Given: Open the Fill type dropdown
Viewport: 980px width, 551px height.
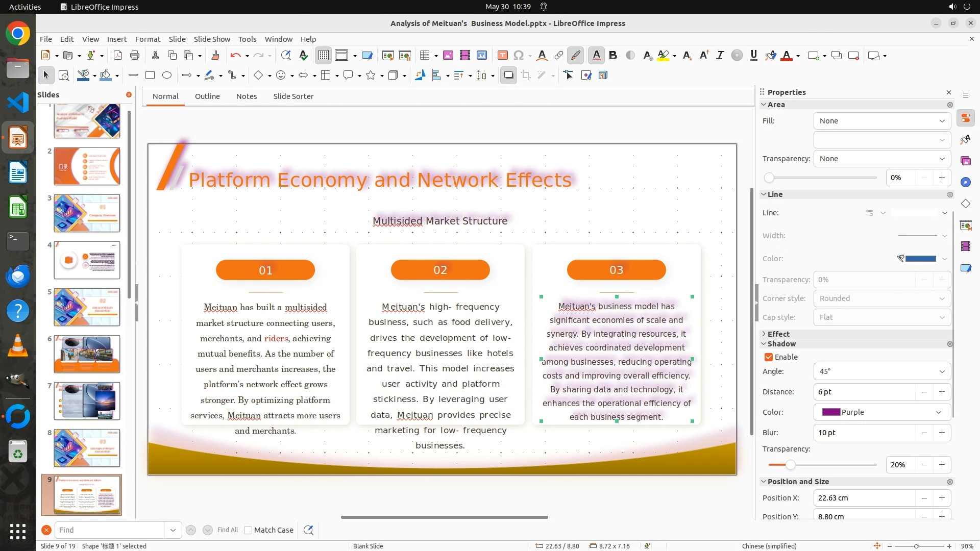Looking at the screenshot, I should click(942, 121).
